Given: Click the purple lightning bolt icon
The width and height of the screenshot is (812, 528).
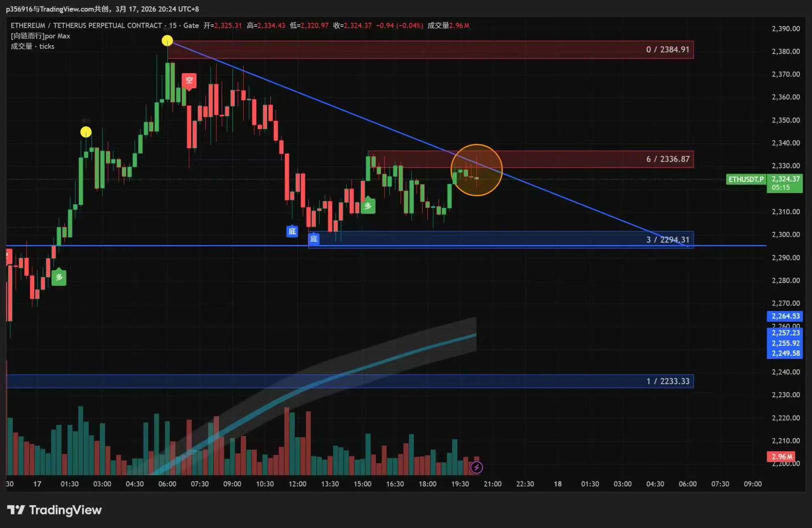Looking at the screenshot, I should pyautogui.click(x=476, y=467).
